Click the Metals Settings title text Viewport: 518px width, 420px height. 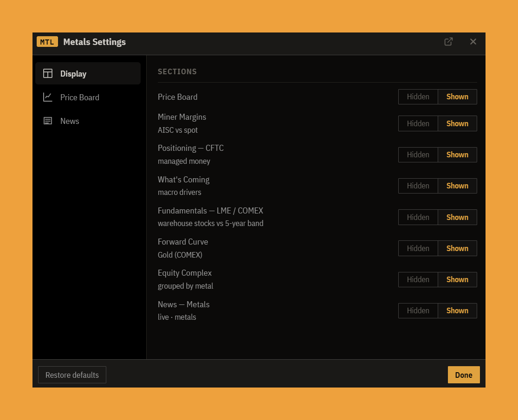(x=95, y=42)
